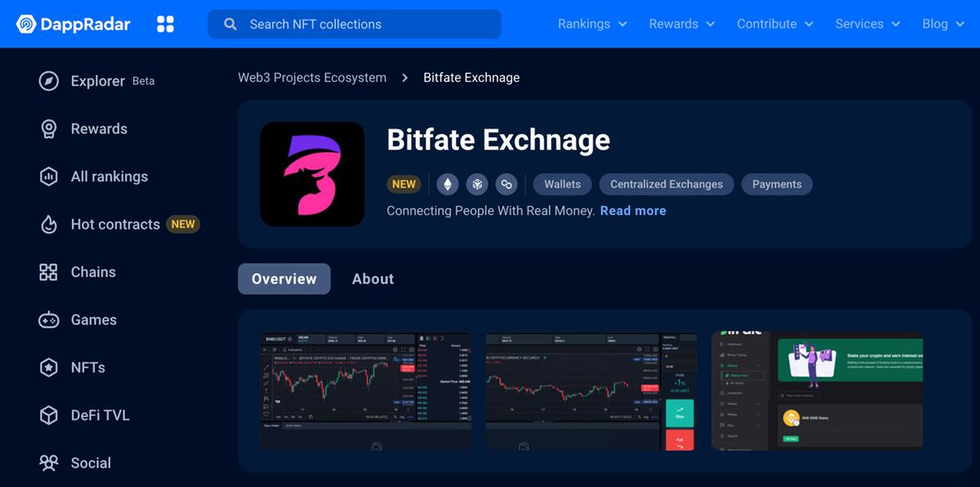Viewport: 980px width, 487px height.
Task: Click the NFTs hexagon icon
Action: 49,368
